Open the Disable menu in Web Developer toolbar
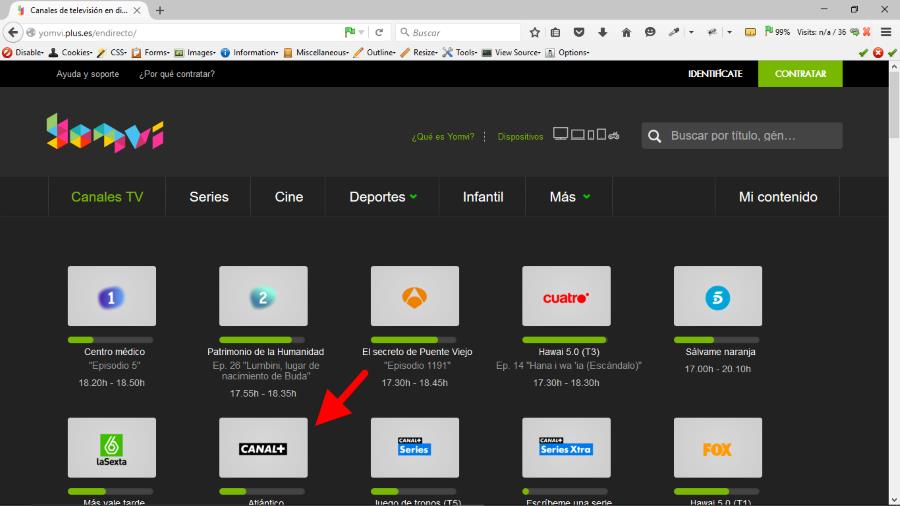The height and width of the screenshot is (506, 900). pyautogui.click(x=23, y=52)
